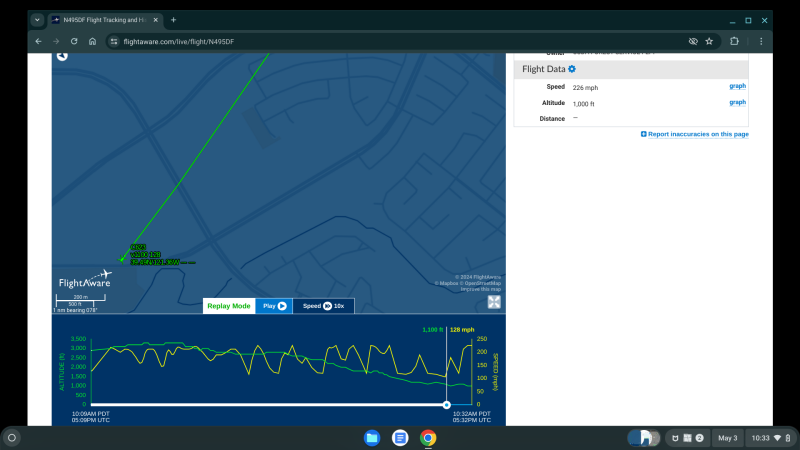Open a new browser tab
Screen dimensions: 800x450
click(x=173, y=19)
